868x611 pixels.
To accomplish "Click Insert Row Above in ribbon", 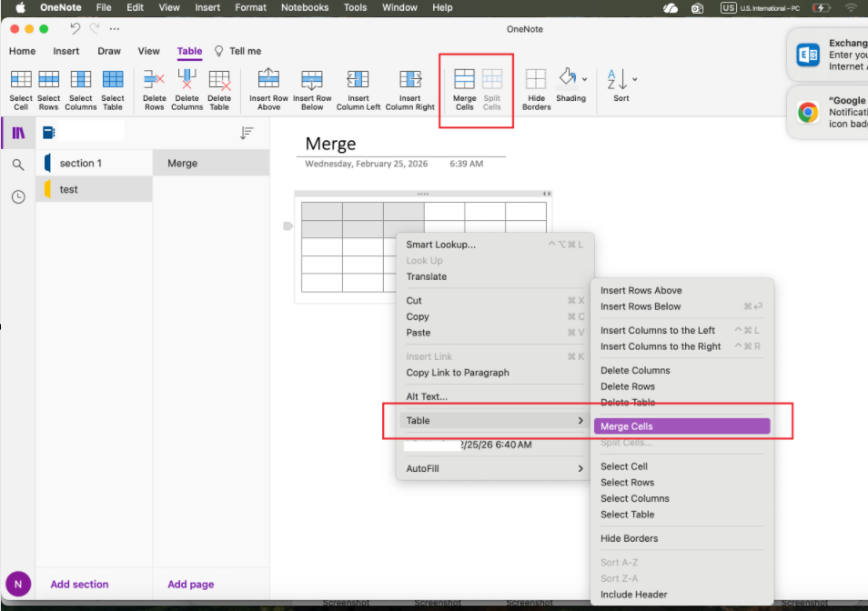I will click(x=268, y=90).
